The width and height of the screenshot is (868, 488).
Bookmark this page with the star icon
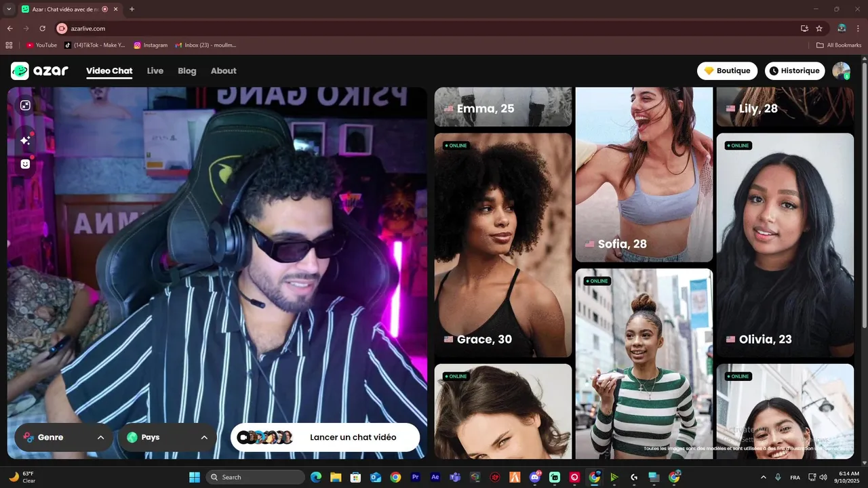pyautogui.click(x=819, y=28)
